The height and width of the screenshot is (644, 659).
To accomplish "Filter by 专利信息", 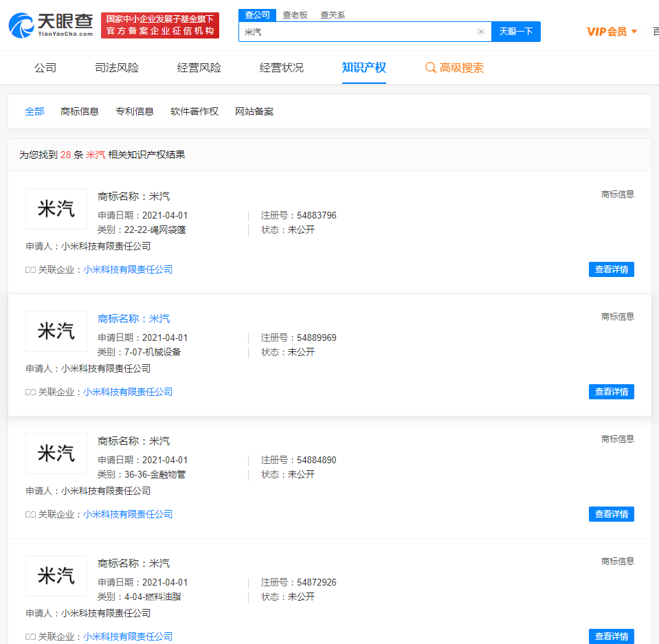I will [135, 111].
